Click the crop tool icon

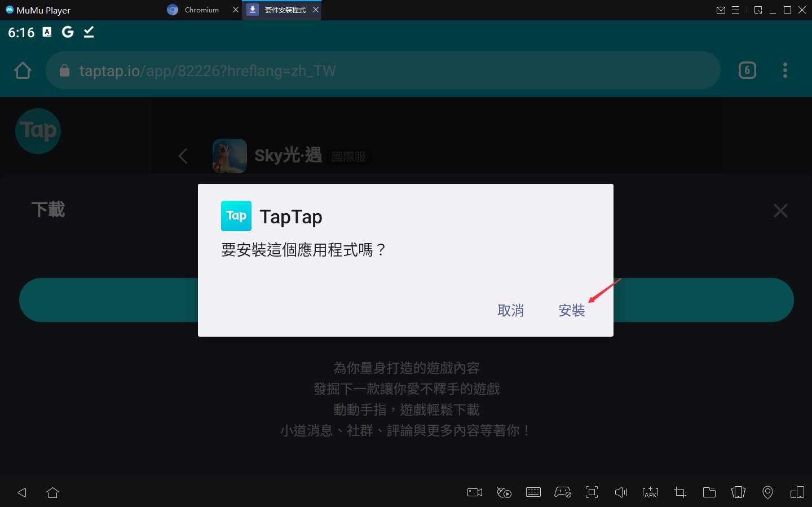pos(680,492)
